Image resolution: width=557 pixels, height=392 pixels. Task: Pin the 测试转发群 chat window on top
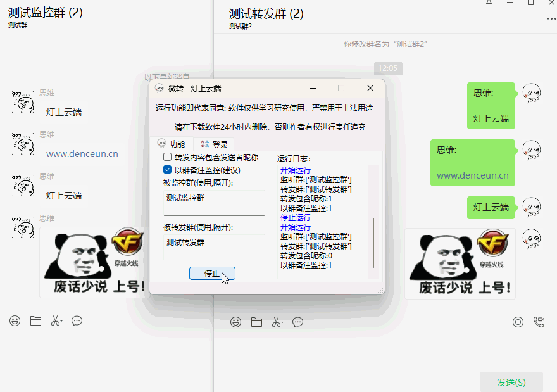tap(489, 3)
